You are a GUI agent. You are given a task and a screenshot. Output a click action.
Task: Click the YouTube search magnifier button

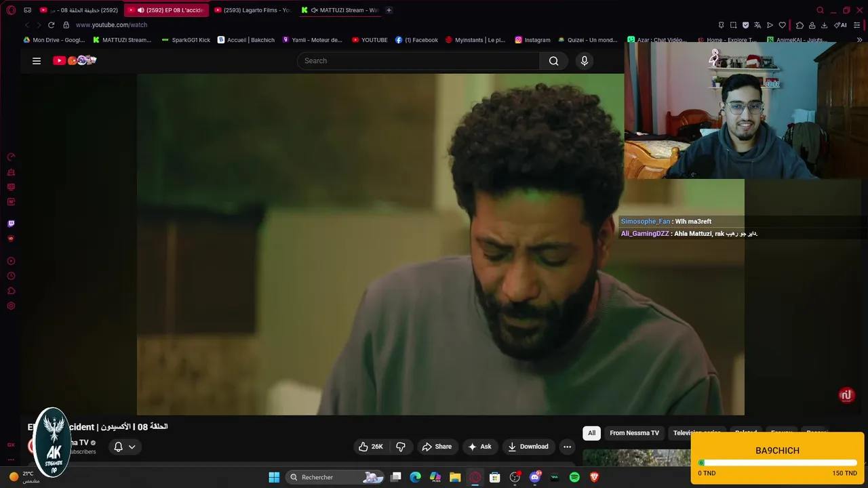[554, 61]
